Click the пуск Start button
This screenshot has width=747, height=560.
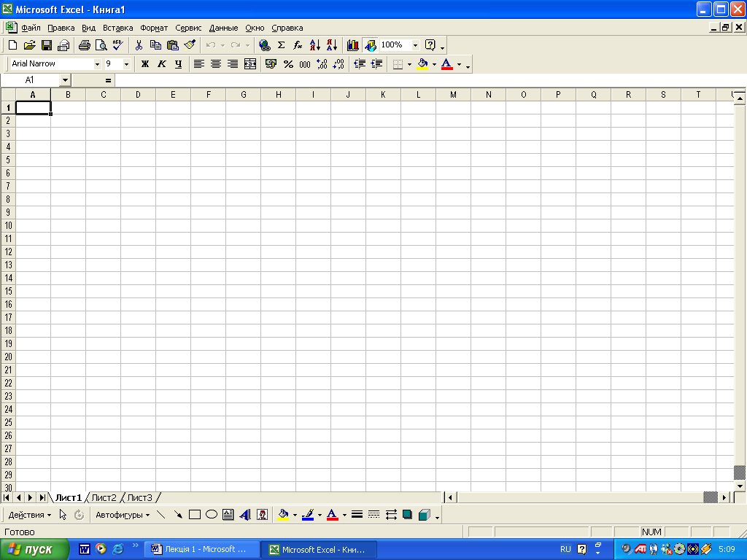pyautogui.click(x=34, y=550)
